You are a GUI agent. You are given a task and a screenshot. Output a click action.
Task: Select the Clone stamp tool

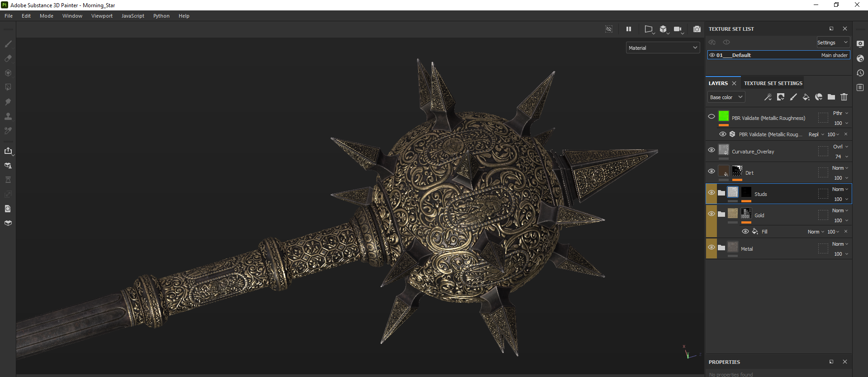tap(8, 116)
